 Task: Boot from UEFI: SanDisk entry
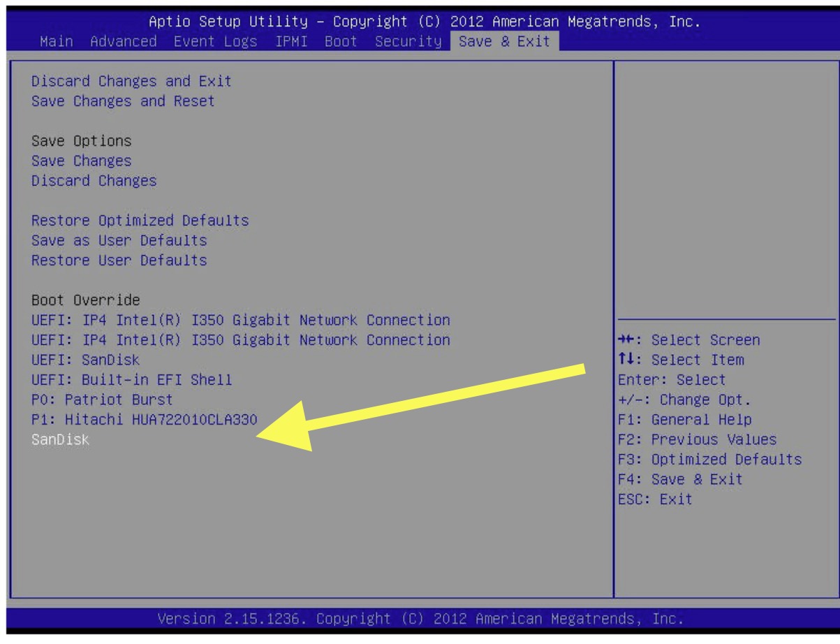click(85, 360)
